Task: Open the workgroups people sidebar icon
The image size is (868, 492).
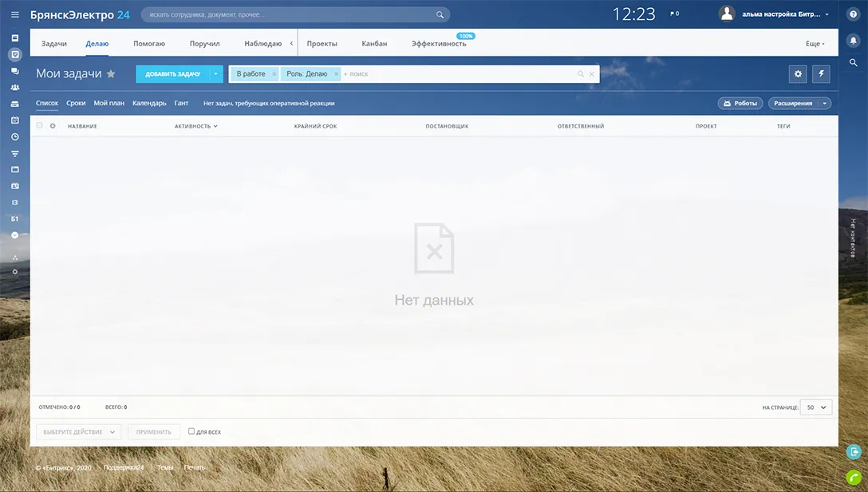Action: (x=15, y=88)
